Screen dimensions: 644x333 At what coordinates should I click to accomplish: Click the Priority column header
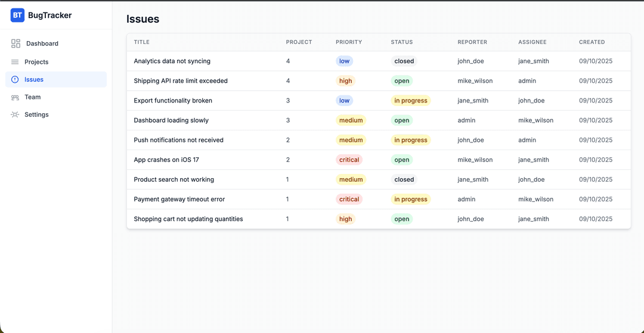pyautogui.click(x=349, y=42)
